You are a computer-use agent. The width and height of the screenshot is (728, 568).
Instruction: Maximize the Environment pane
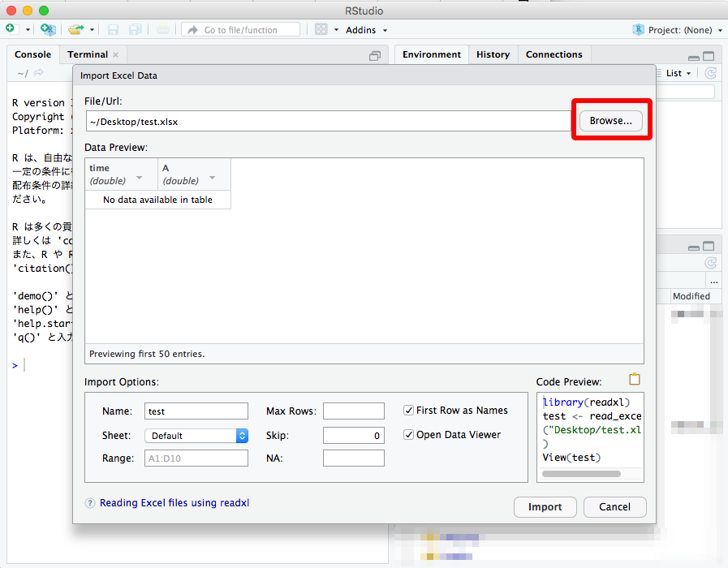click(x=709, y=56)
